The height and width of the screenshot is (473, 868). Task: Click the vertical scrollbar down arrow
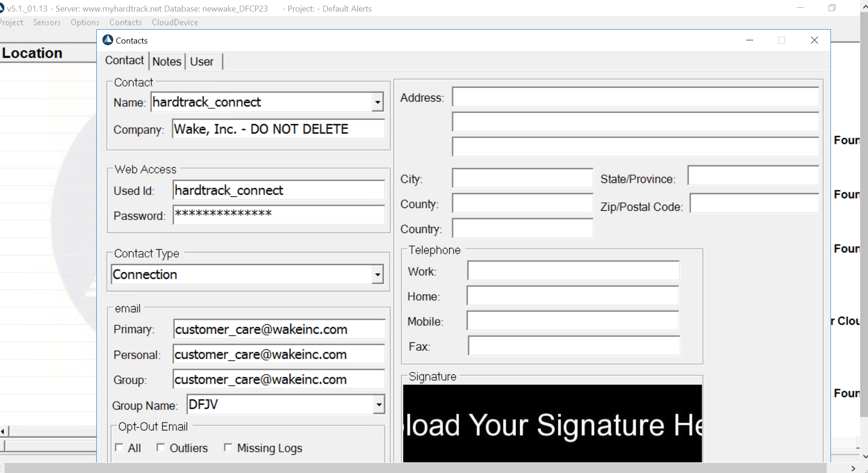[x=864, y=456]
